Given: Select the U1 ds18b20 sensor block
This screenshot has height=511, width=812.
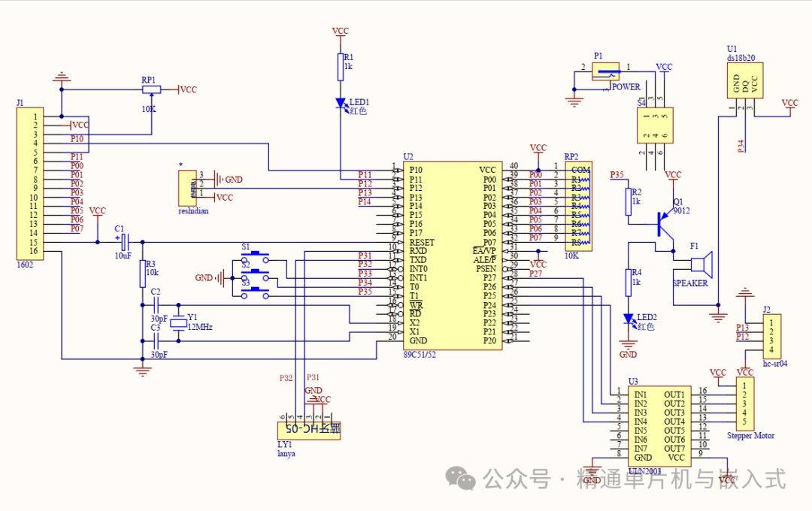Looking at the screenshot, I should (744, 80).
